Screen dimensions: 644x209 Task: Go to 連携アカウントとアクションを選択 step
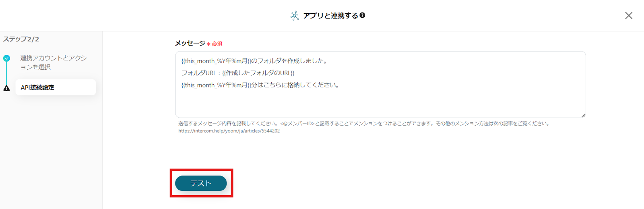54,62
